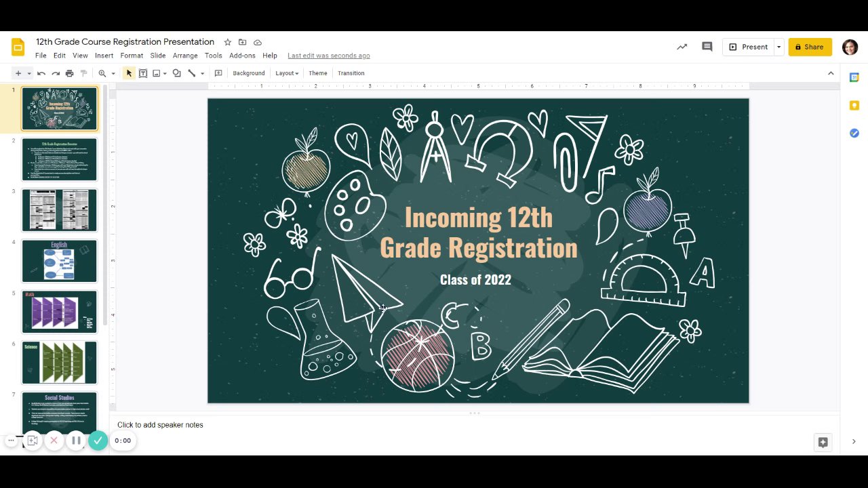The image size is (868, 488).
Task: Click 'Incoming 12th Grade Registration' title text
Action: 478,232
